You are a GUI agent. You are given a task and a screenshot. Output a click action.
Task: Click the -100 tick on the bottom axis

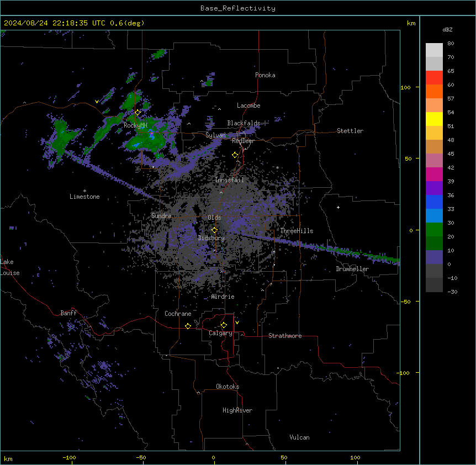pyautogui.click(x=69, y=457)
